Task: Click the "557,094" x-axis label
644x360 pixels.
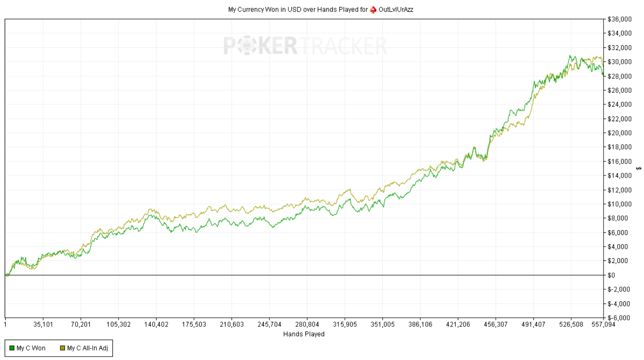Action: (x=603, y=324)
